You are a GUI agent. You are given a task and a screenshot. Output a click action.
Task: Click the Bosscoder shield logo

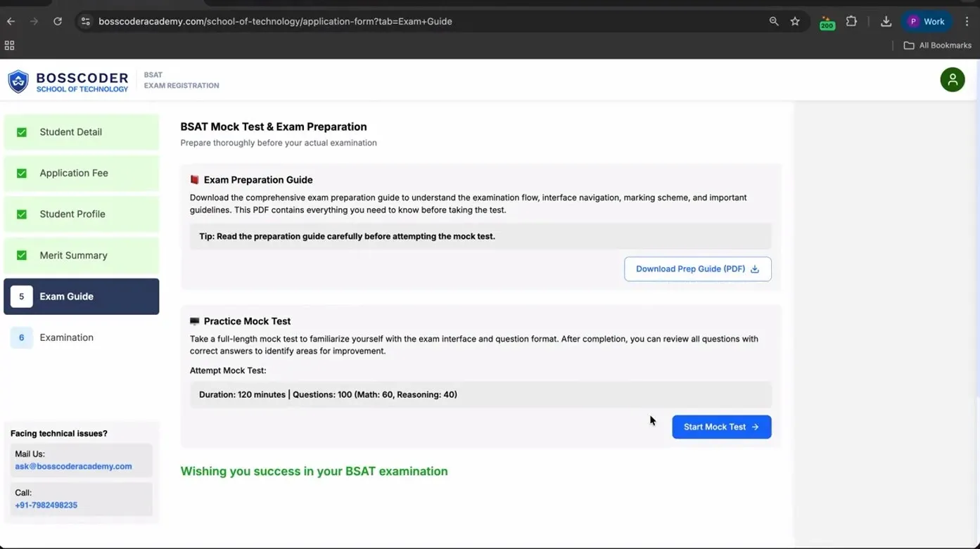pyautogui.click(x=18, y=81)
